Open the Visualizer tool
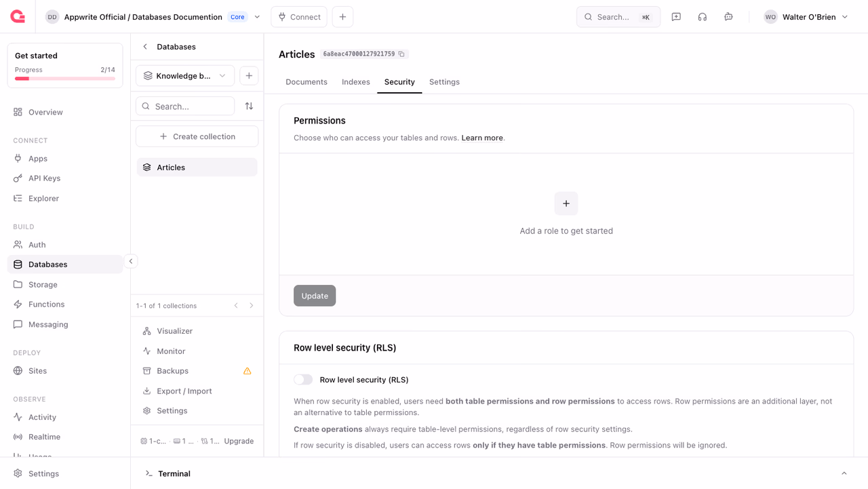The height and width of the screenshot is (489, 868). click(197, 331)
